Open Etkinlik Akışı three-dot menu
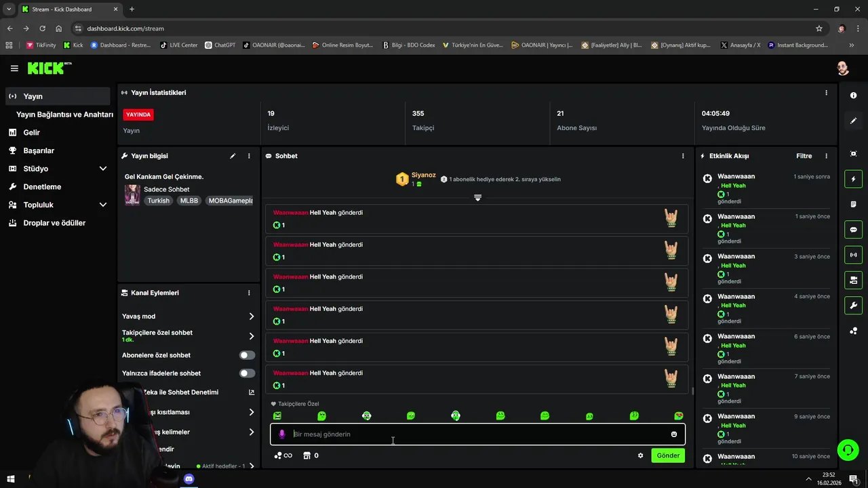The height and width of the screenshot is (488, 868). (x=826, y=156)
